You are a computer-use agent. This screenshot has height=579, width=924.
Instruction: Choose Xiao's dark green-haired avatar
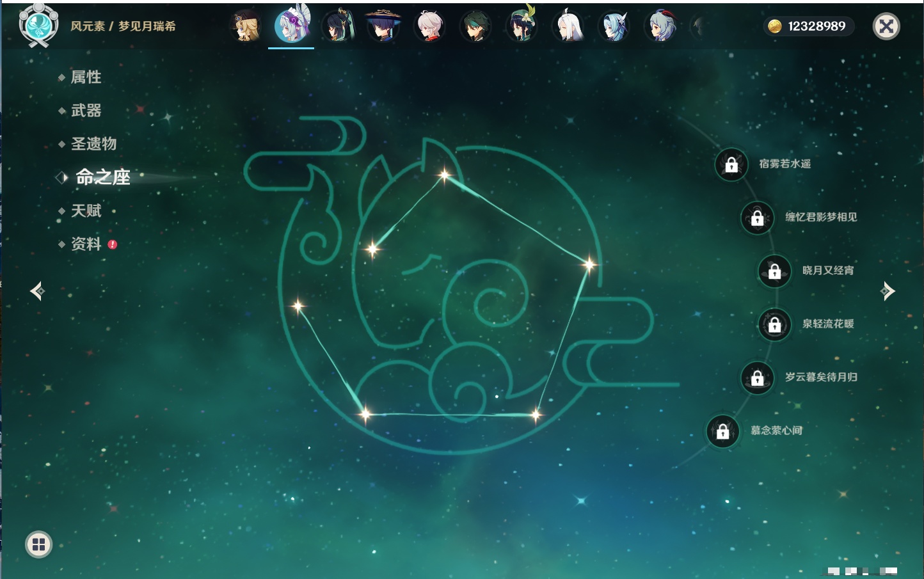coord(475,26)
